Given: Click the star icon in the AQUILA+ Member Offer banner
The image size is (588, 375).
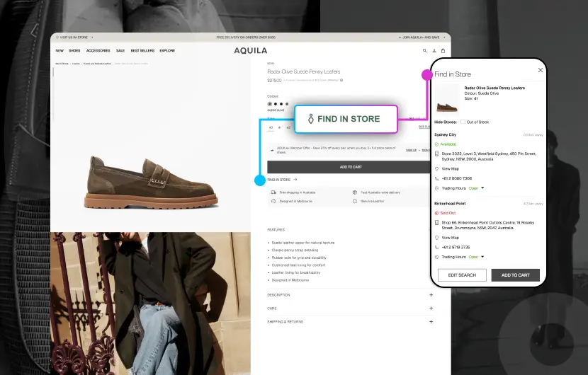Looking at the screenshot, I should coord(272,151).
